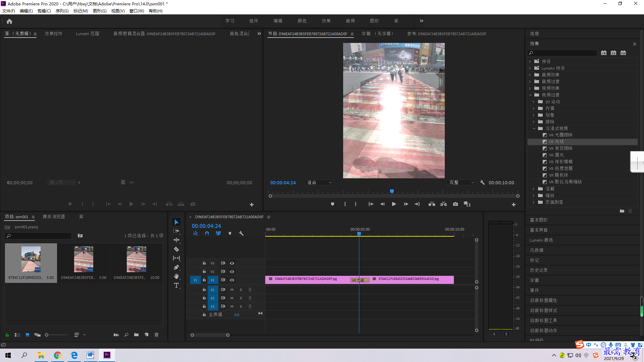Select the Type tool
The image size is (644, 362).
[176, 285]
